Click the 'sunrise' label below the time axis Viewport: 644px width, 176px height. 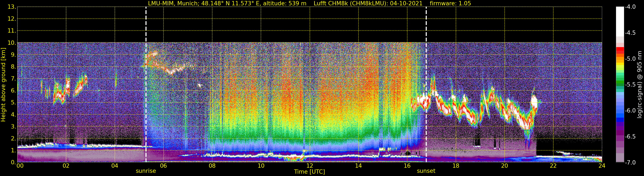tap(146, 171)
